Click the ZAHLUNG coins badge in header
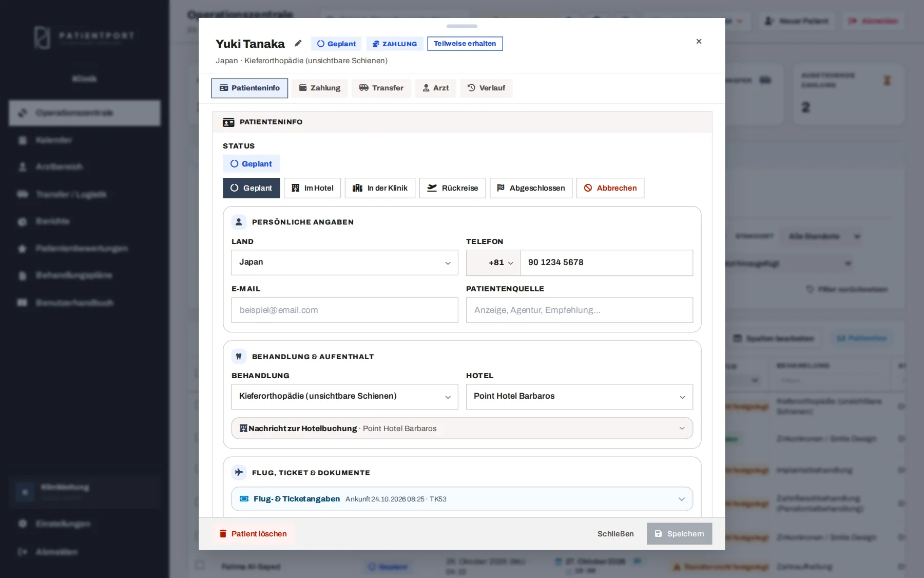The height and width of the screenshot is (578, 924). point(395,44)
